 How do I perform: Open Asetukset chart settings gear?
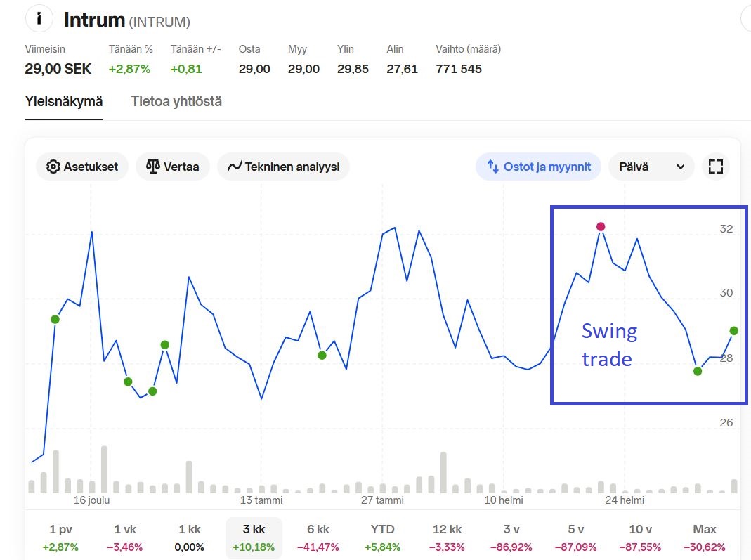(53, 167)
